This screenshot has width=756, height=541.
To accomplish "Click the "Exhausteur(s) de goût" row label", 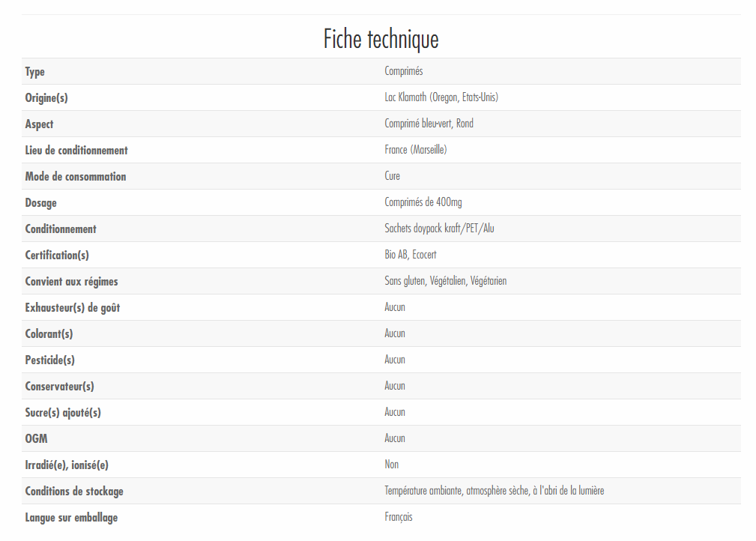I will tap(72, 307).
